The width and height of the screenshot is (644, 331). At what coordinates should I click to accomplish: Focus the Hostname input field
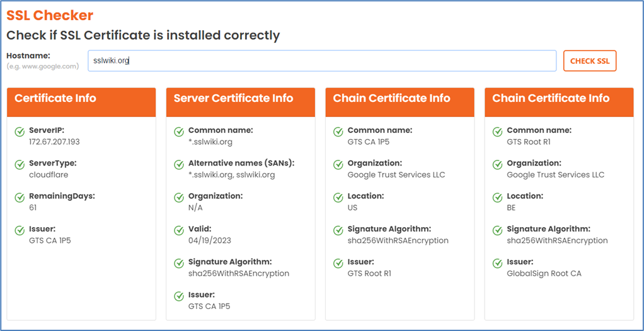coord(322,60)
